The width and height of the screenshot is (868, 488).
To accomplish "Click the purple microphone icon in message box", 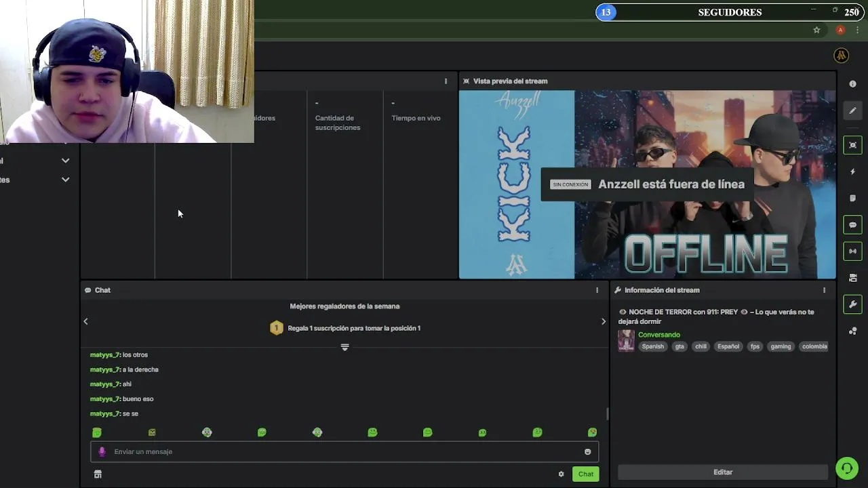I will click(102, 451).
